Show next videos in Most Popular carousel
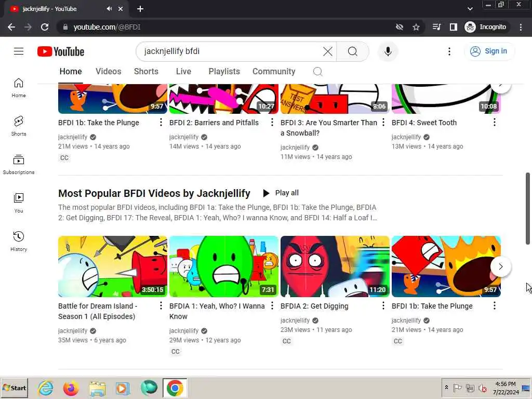 coord(501,267)
